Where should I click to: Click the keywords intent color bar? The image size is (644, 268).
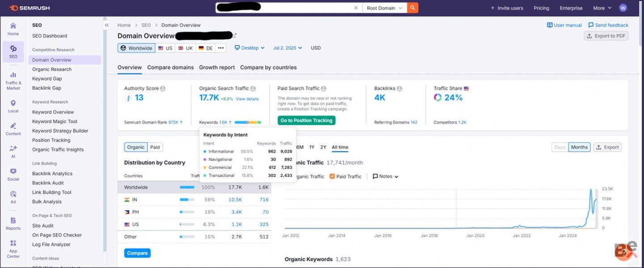tap(248, 122)
